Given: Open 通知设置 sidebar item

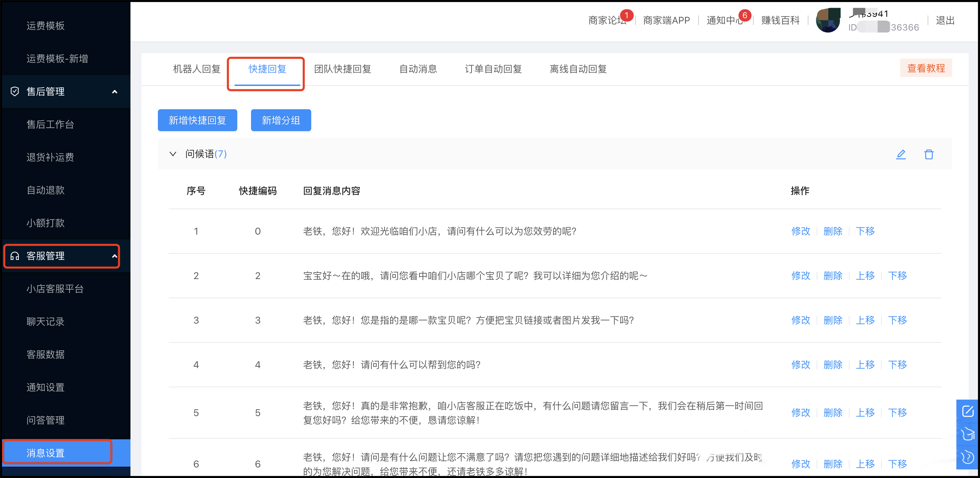Looking at the screenshot, I should tap(45, 387).
